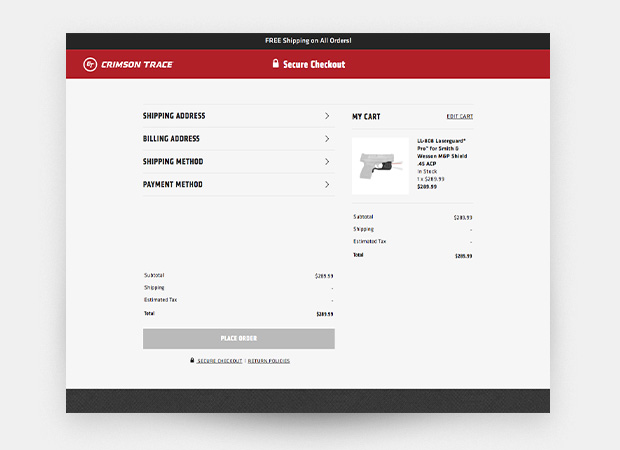Image resolution: width=620 pixels, height=450 pixels.
Task: Click the Secure Checkout footer link
Action: coord(219,360)
